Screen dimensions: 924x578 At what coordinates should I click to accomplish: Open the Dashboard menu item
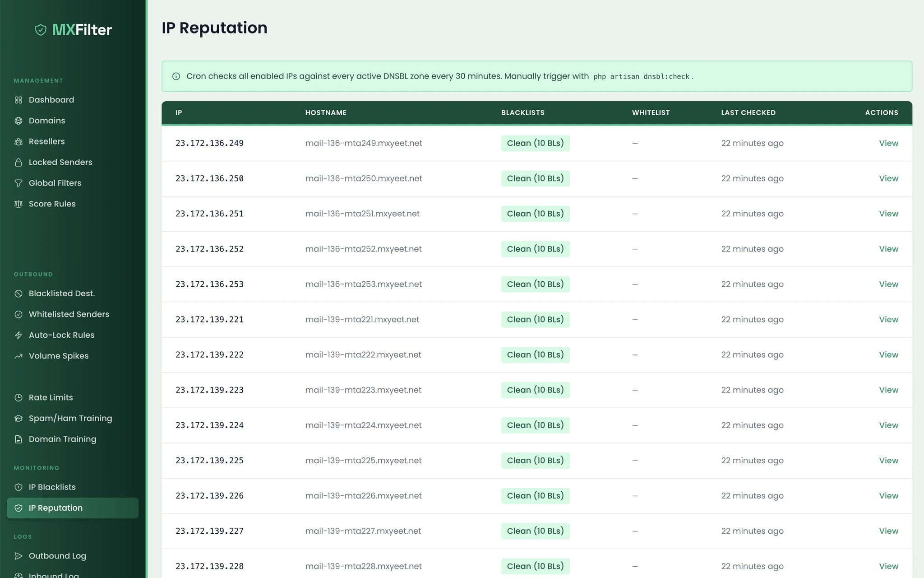pos(73,100)
